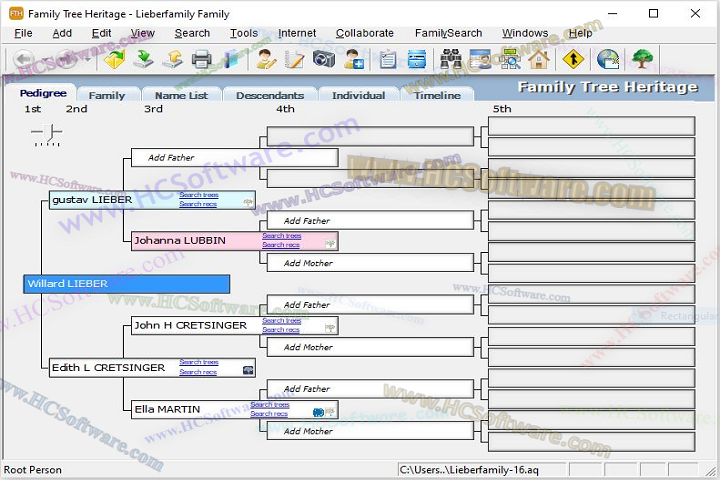Click the Add Person plus icon

(354, 59)
